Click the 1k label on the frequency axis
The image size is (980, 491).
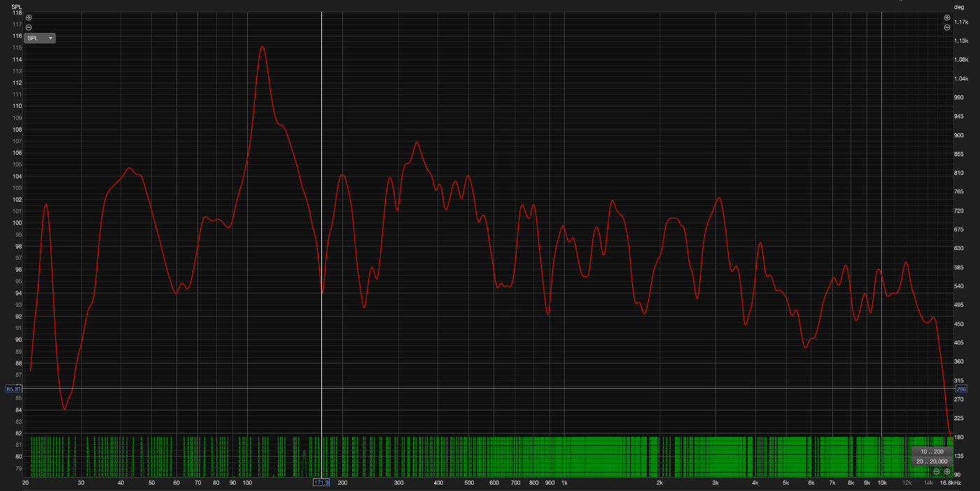pos(564,483)
